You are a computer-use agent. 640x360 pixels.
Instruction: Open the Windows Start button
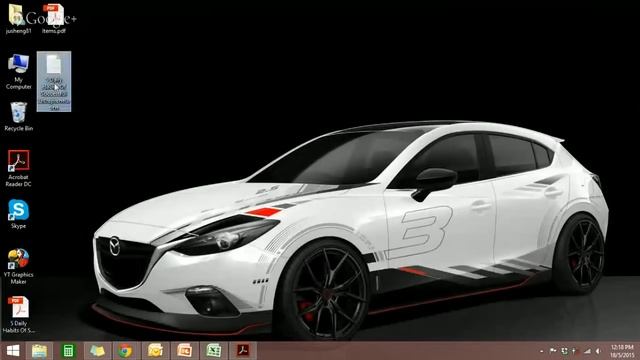tap(13, 351)
